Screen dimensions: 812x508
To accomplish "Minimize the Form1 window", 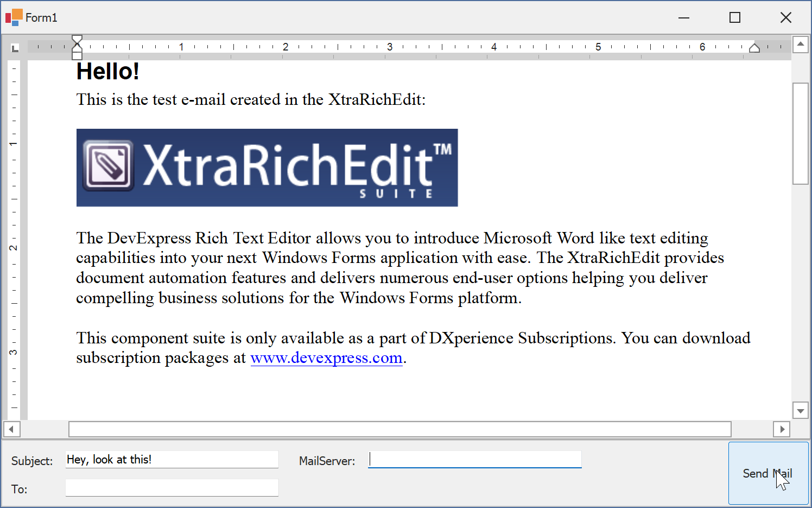I will (684, 17).
